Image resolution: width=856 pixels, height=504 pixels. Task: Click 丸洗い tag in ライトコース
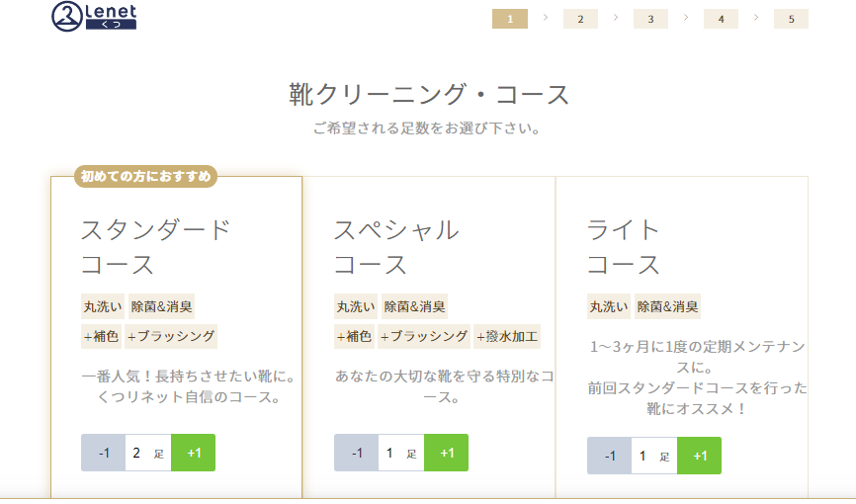coord(609,306)
